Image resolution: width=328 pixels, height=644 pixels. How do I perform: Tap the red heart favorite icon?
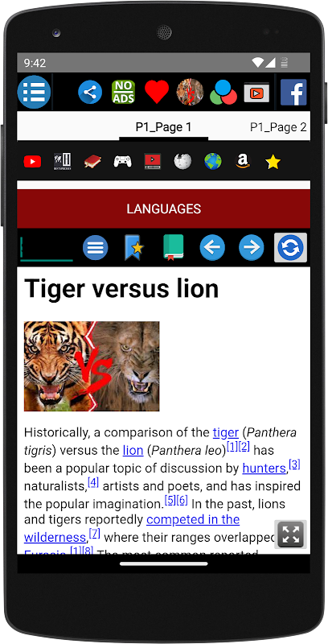pos(157,92)
